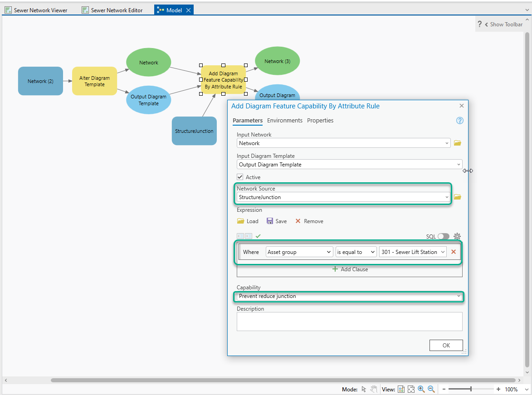This screenshot has height=395, width=532.
Task: Select the Zoom In magnifier in status bar
Action: (421, 389)
